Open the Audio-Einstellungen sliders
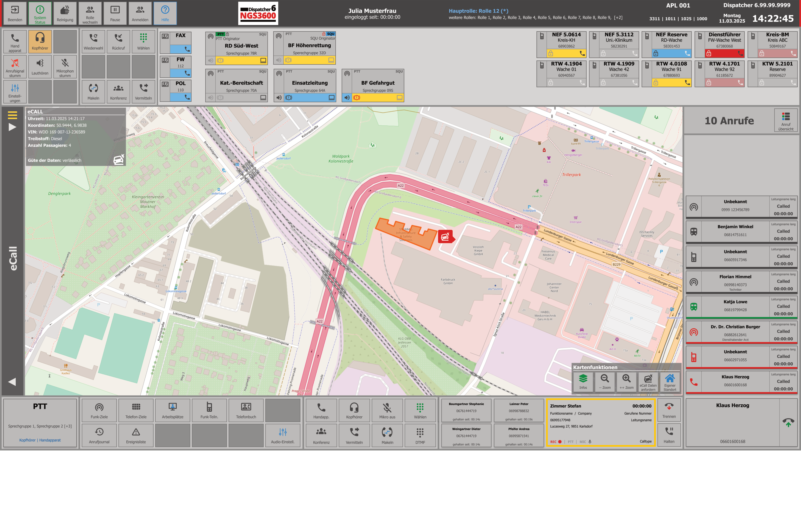 pyautogui.click(x=283, y=435)
